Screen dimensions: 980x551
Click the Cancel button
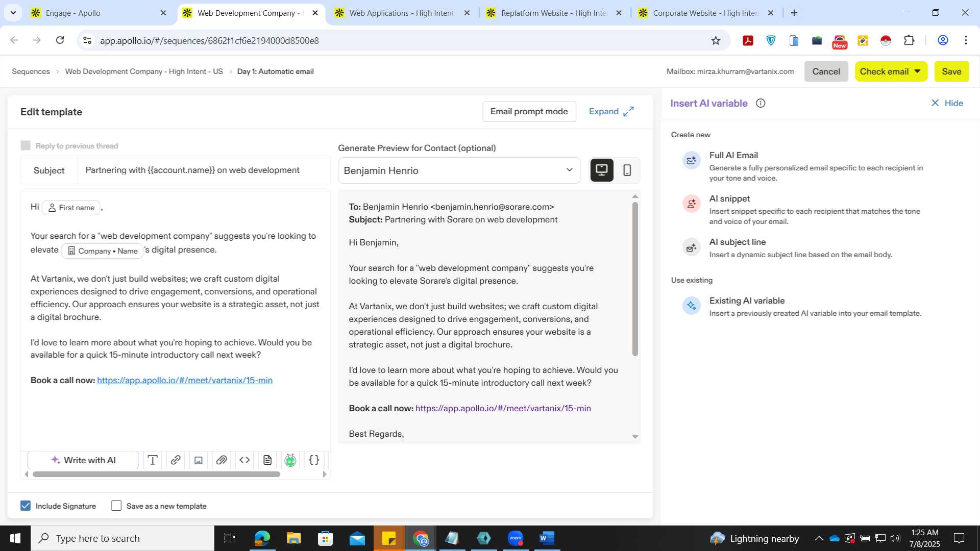click(826, 71)
